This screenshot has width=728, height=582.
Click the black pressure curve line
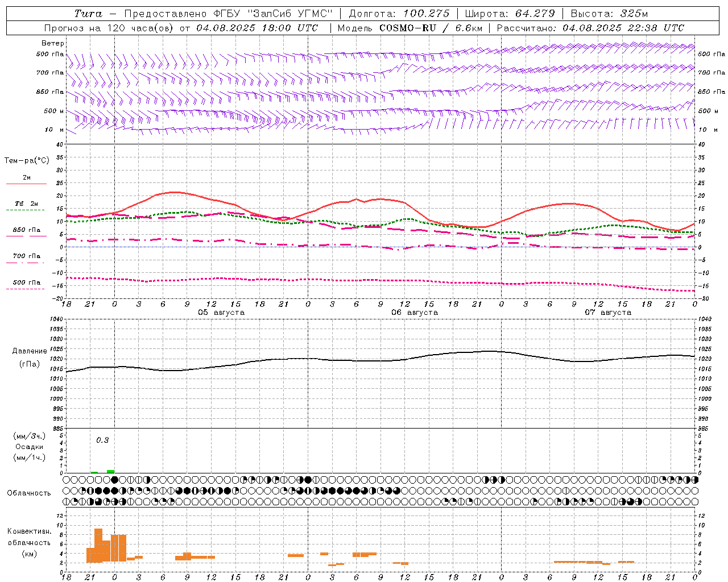381,361
